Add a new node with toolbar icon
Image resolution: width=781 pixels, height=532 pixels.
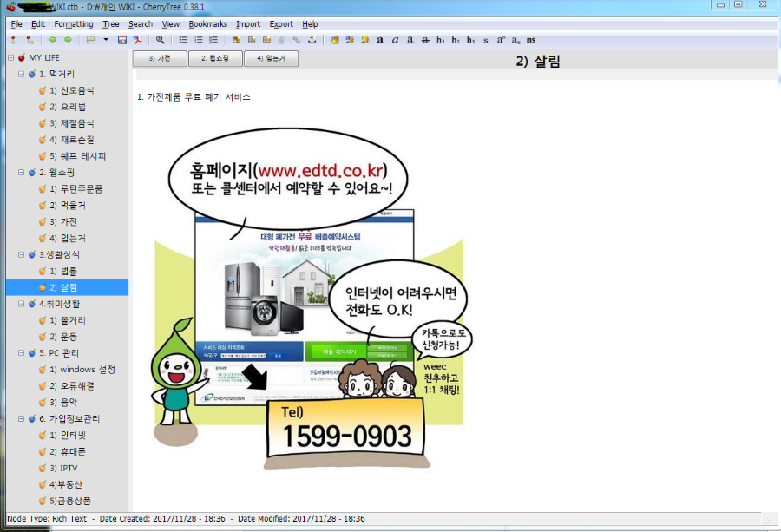pos(13,40)
